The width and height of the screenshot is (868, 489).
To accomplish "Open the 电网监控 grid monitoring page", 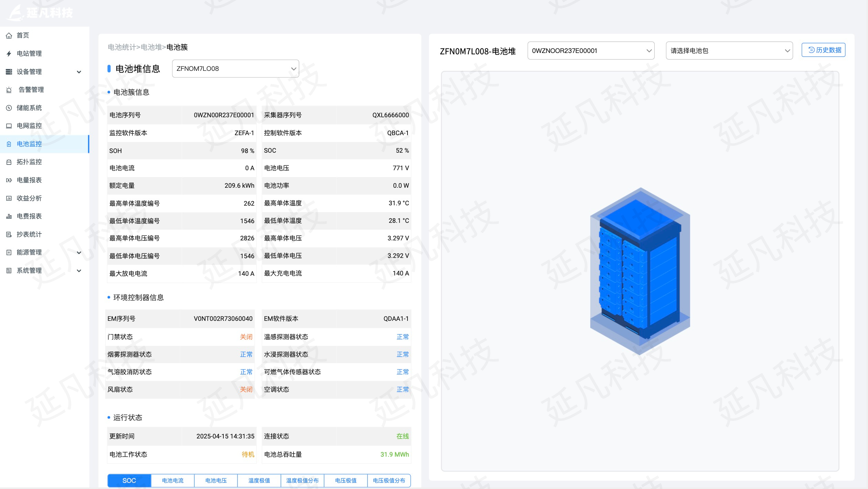I will pos(29,126).
